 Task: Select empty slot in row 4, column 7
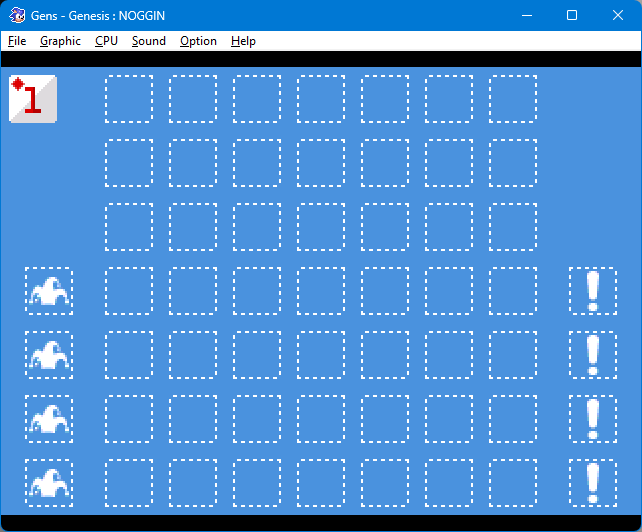point(513,291)
